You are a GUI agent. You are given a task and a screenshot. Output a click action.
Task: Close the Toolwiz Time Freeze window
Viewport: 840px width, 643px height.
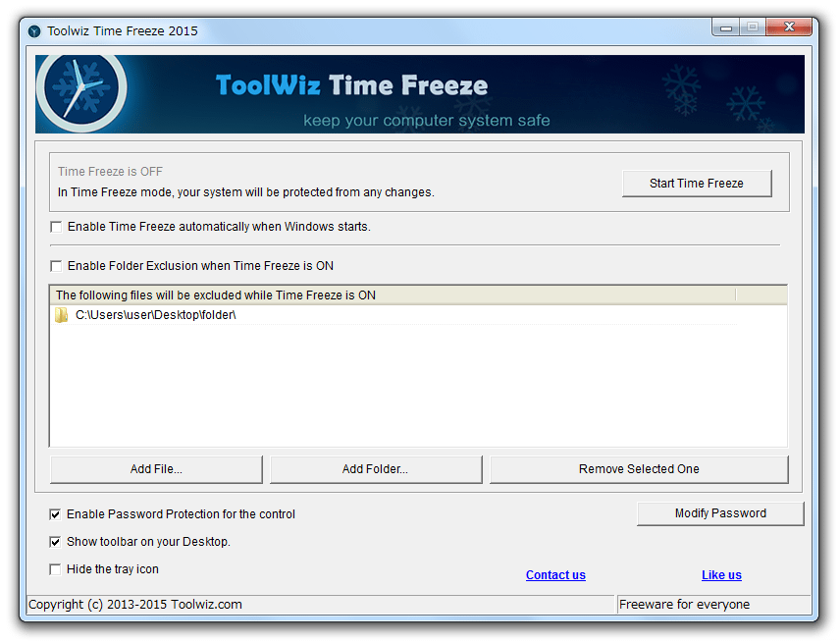[x=789, y=27]
